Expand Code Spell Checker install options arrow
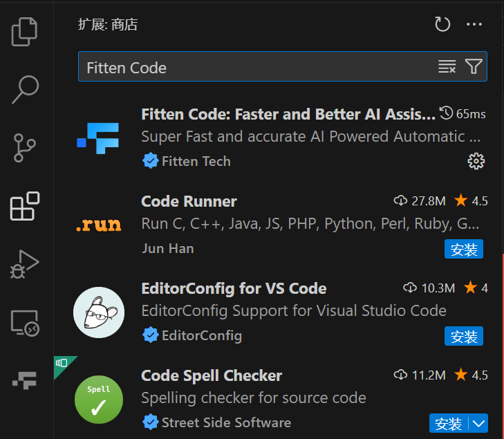This screenshot has height=439, width=504. (x=478, y=423)
